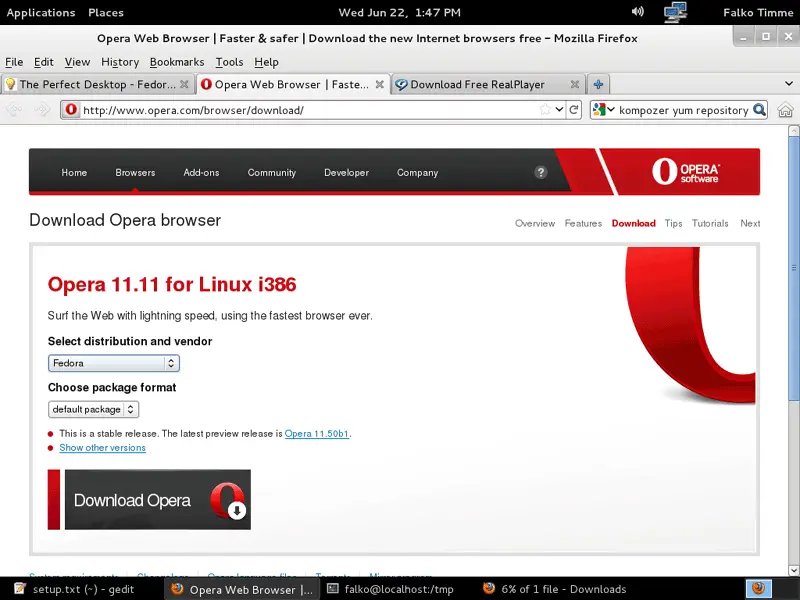
Task: Open the History menu
Action: point(120,62)
